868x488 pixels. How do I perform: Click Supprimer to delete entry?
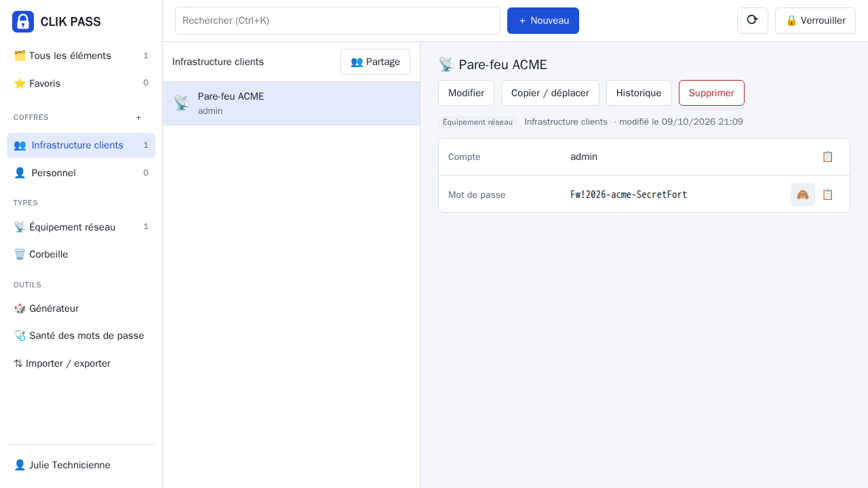(711, 93)
